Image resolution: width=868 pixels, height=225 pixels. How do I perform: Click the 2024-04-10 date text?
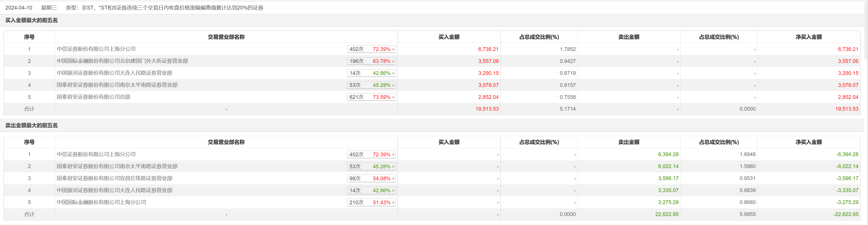point(19,8)
